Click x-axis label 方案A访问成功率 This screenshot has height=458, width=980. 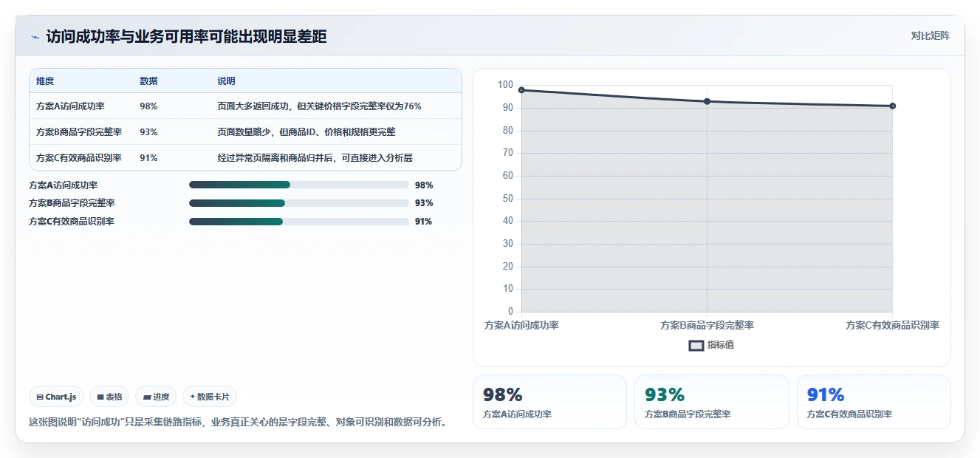pyautogui.click(x=521, y=325)
